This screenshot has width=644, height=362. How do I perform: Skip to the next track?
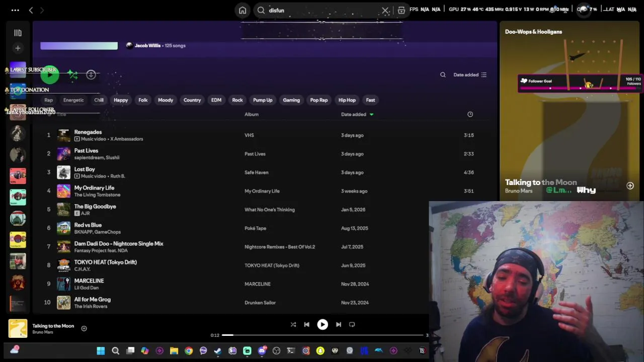(x=339, y=324)
